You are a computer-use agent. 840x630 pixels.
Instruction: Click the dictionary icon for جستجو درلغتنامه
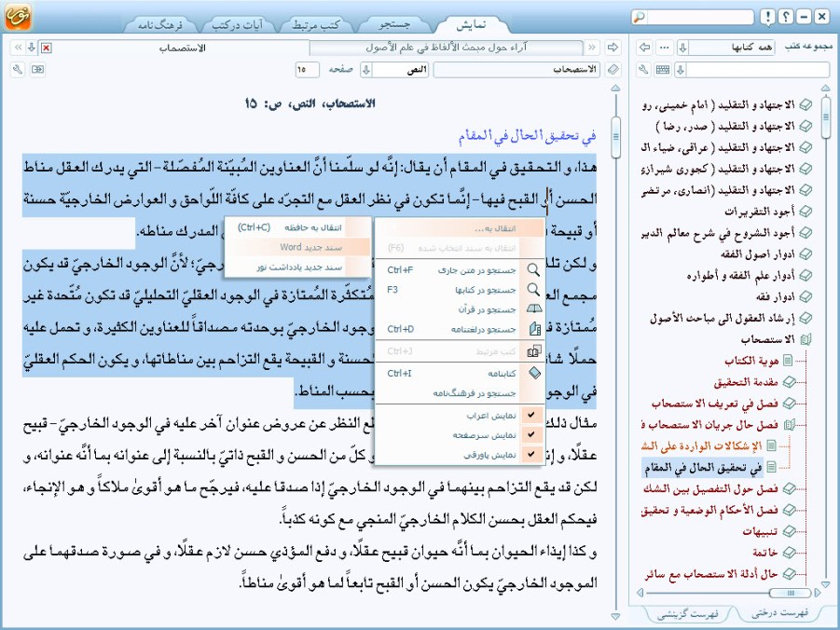[x=534, y=329]
